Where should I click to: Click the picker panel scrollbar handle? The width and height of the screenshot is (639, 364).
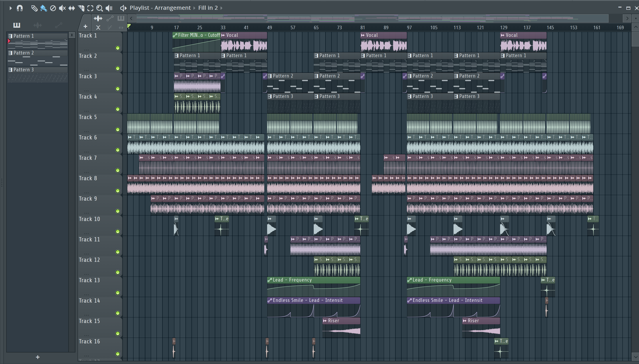tap(72, 35)
